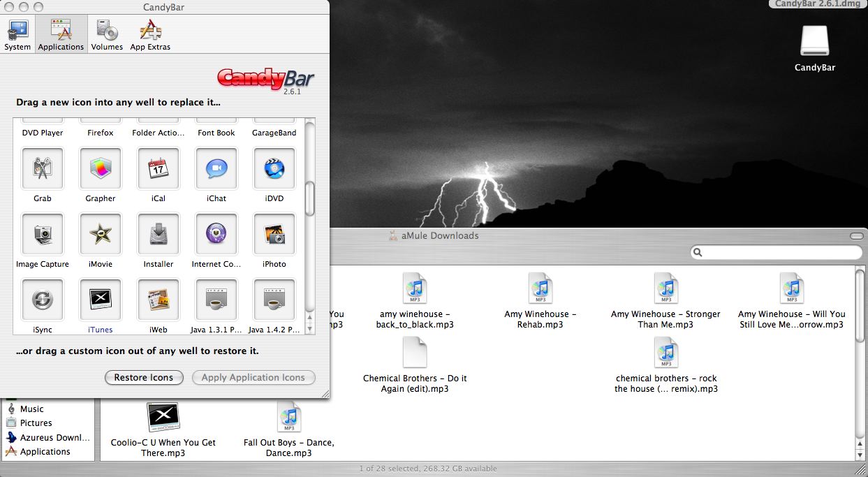868x477 pixels.
Task: Select Amy Winehouse - Rehab.mp3 file
Action: [540, 301]
